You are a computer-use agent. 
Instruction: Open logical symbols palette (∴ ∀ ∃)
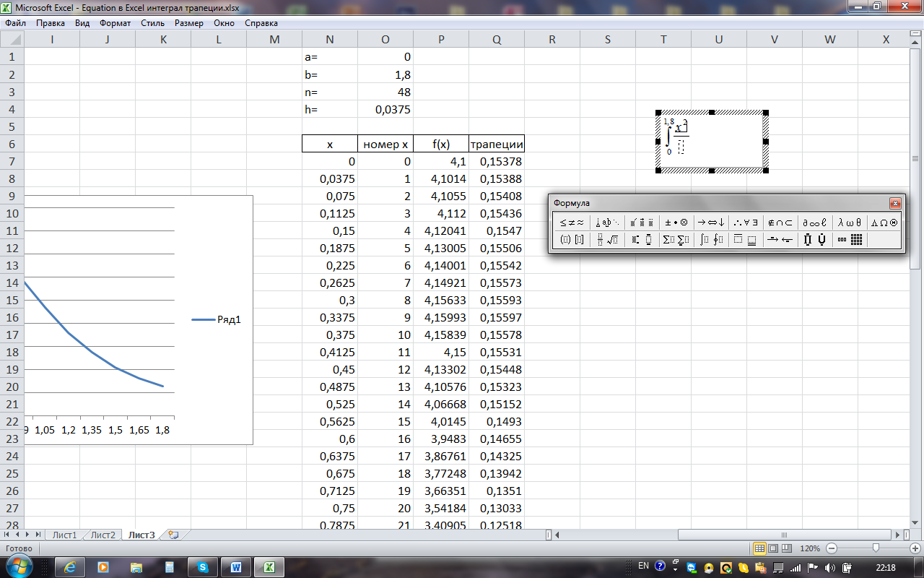pos(746,223)
